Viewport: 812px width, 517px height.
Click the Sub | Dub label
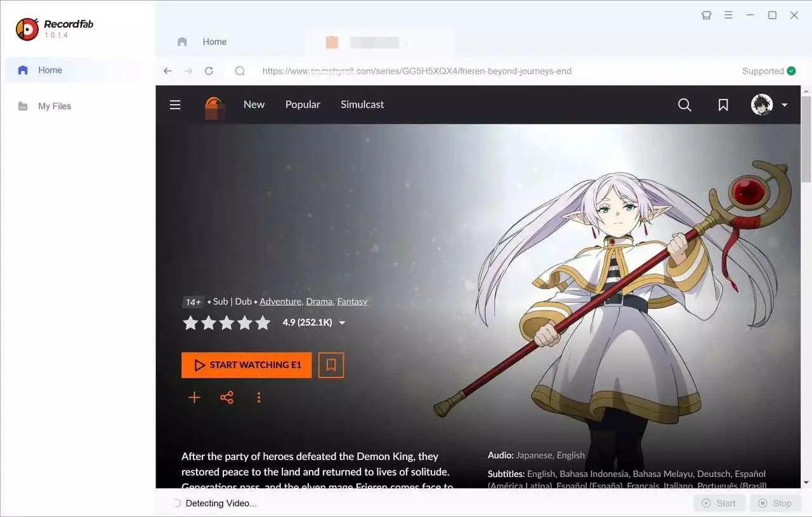[x=232, y=301]
